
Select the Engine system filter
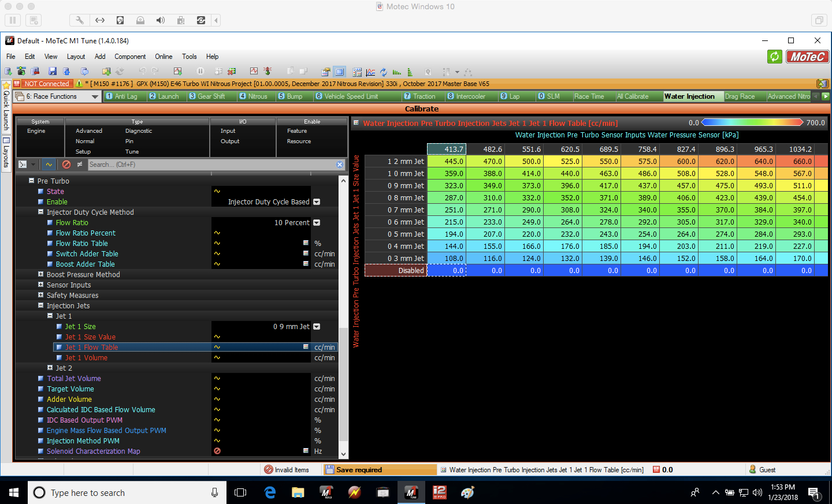pyautogui.click(x=36, y=131)
